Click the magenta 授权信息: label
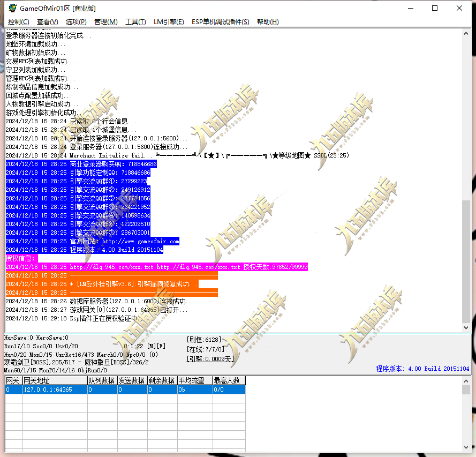The width and height of the screenshot is (476, 457). (x=21, y=258)
